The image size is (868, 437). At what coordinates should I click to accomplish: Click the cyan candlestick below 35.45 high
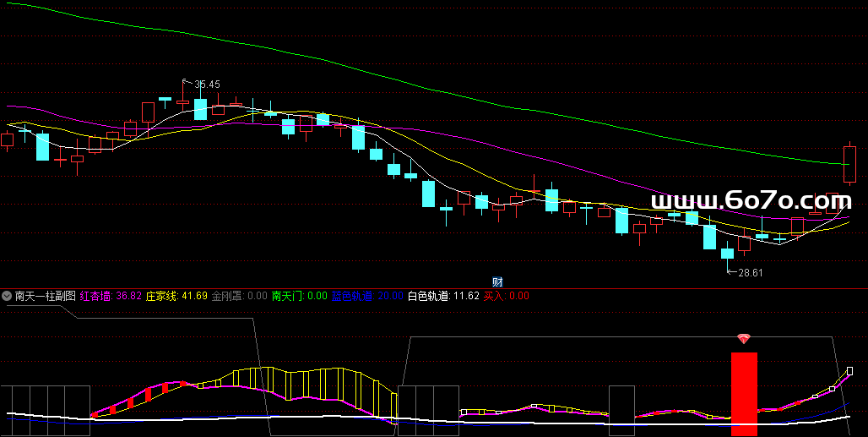click(201, 109)
